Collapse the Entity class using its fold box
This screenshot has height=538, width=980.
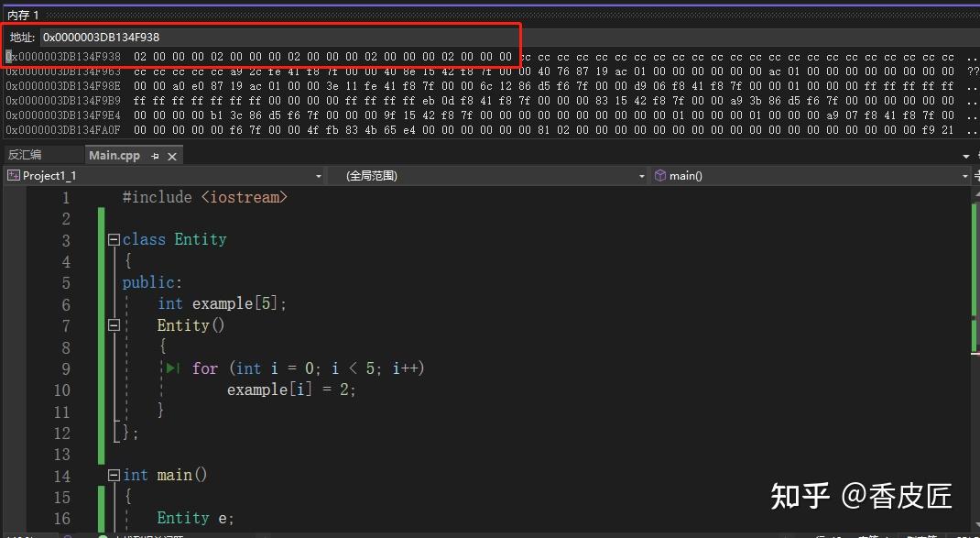pyautogui.click(x=113, y=238)
